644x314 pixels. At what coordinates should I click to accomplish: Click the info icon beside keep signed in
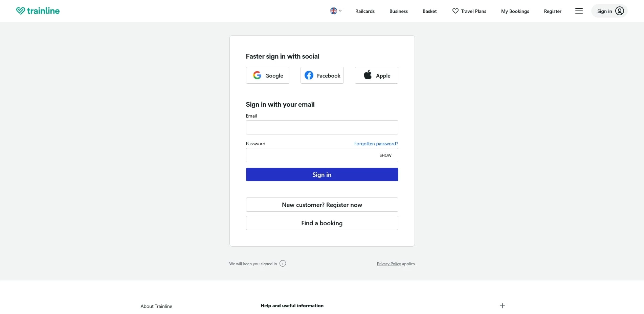[x=283, y=264]
